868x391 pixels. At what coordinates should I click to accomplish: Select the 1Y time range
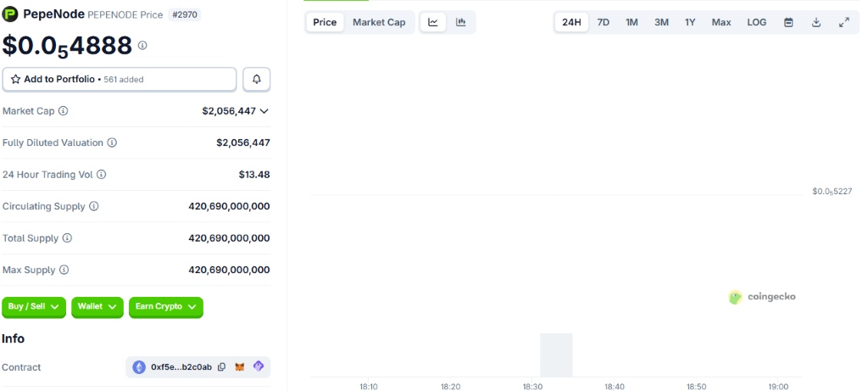[690, 22]
